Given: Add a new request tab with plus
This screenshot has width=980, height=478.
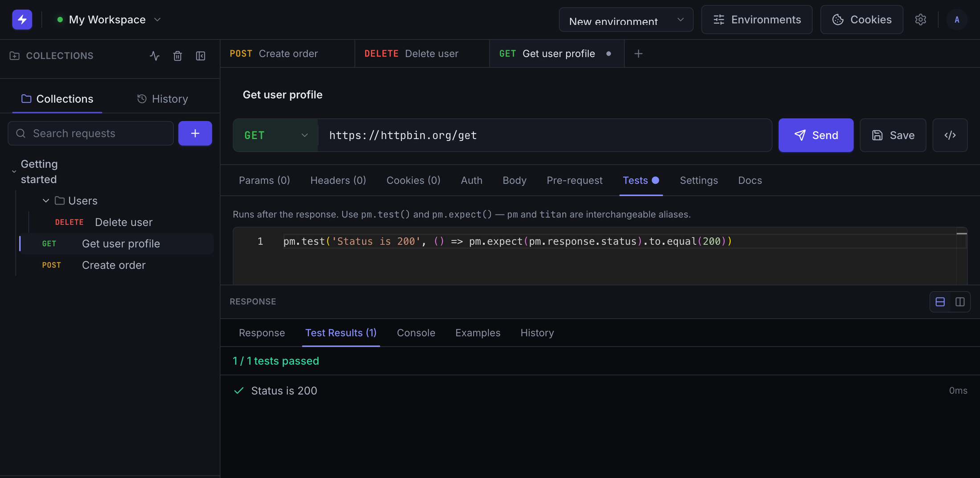Looking at the screenshot, I should click(638, 54).
